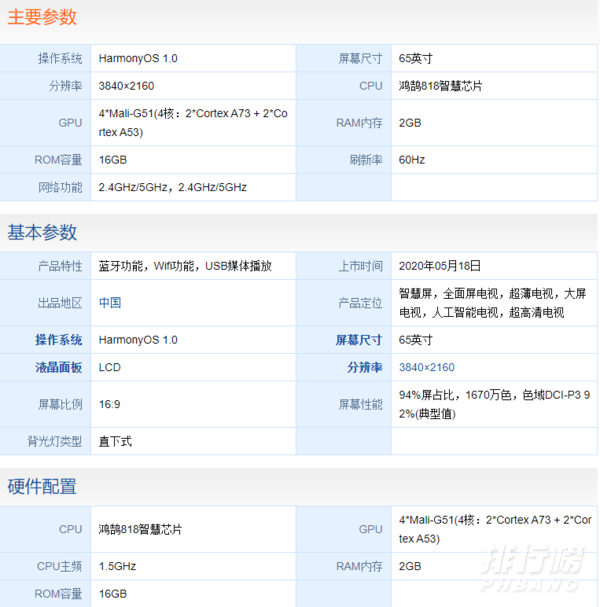The width and height of the screenshot is (600, 607).
Task: Click the 16:9 aspect ratio value
Action: (110, 404)
